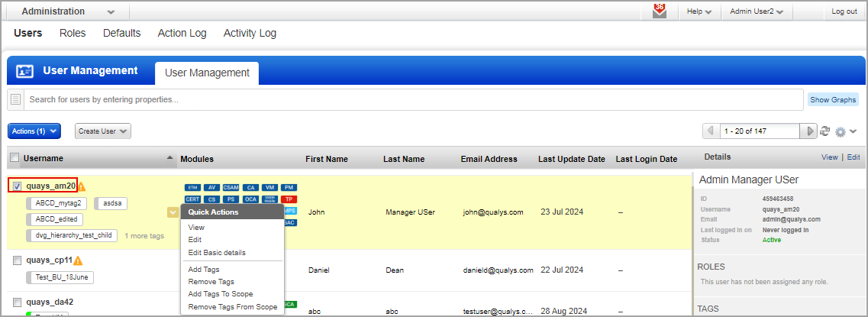
Task: Uncheck the quays_am20 row checkbox
Action: [17, 186]
